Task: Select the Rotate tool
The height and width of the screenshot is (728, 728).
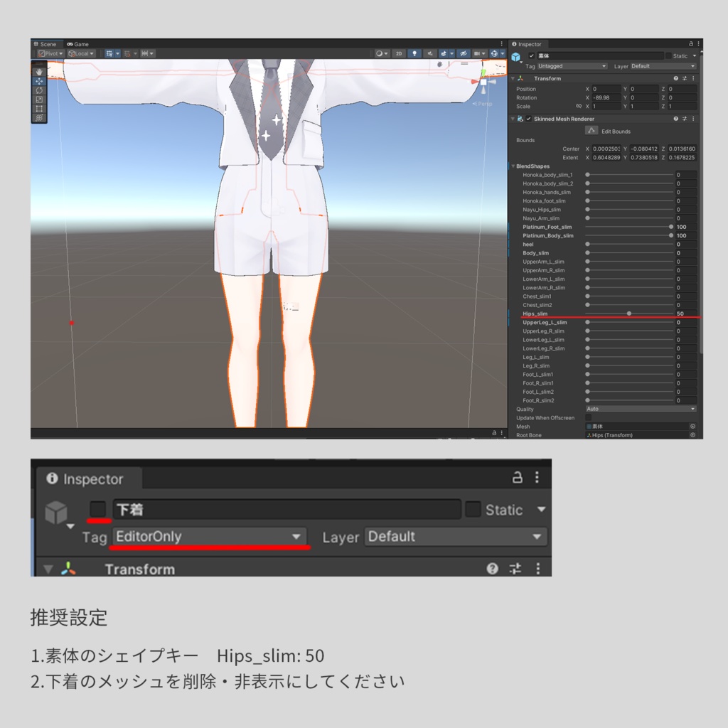Action: click(38, 90)
